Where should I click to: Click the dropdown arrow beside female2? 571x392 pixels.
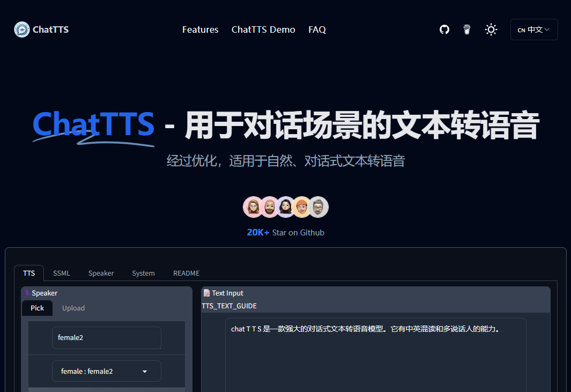pyautogui.click(x=145, y=372)
